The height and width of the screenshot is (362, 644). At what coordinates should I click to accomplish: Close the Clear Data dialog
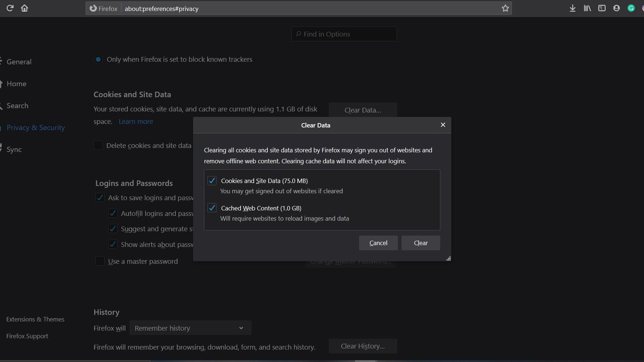pyautogui.click(x=443, y=125)
